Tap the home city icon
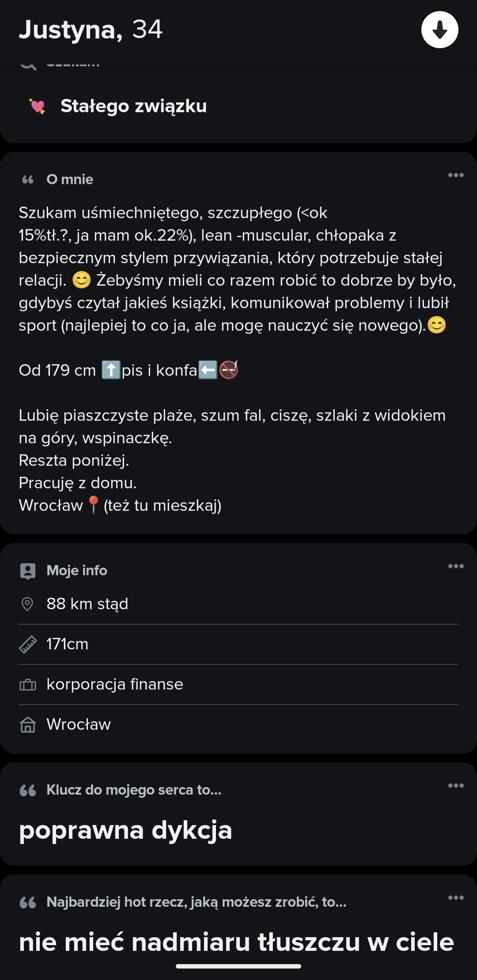 27,725
